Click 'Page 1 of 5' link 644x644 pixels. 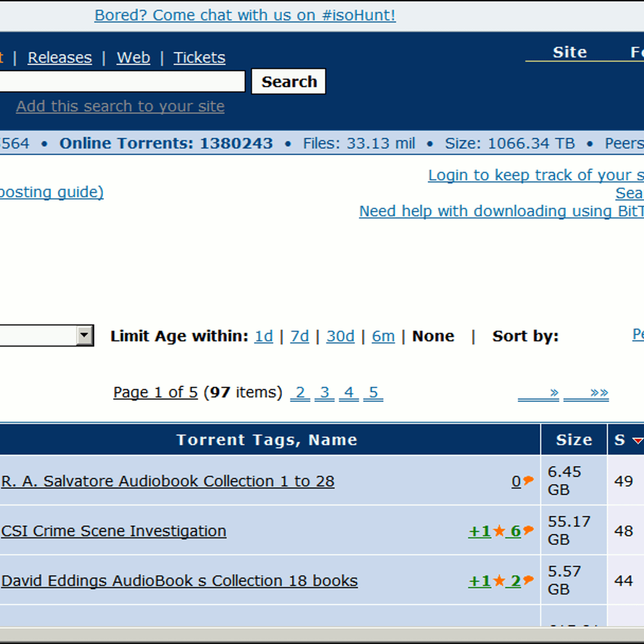click(155, 393)
